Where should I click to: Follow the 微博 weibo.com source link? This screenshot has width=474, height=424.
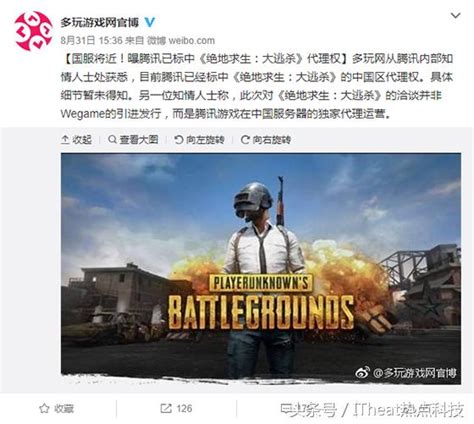[181, 41]
